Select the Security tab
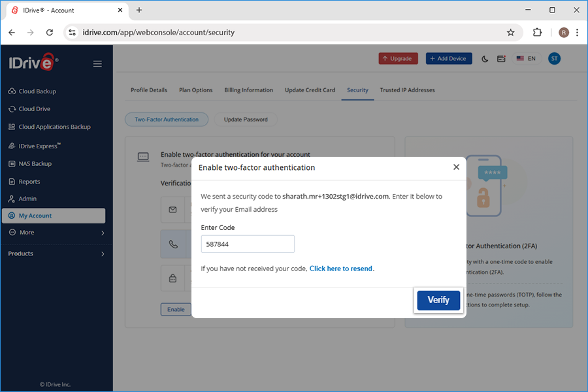 tap(357, 90)
